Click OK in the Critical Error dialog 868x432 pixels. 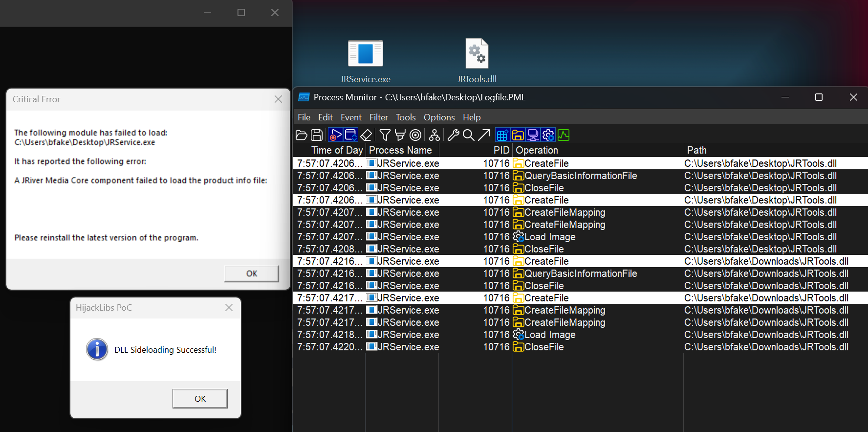click(x=252, y=273)
